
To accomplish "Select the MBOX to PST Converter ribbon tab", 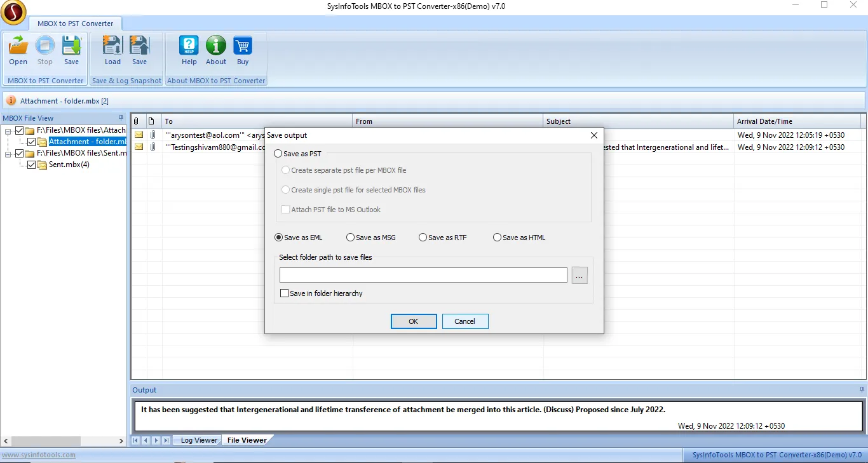I will pyautogui.click(x=76, y=23).
